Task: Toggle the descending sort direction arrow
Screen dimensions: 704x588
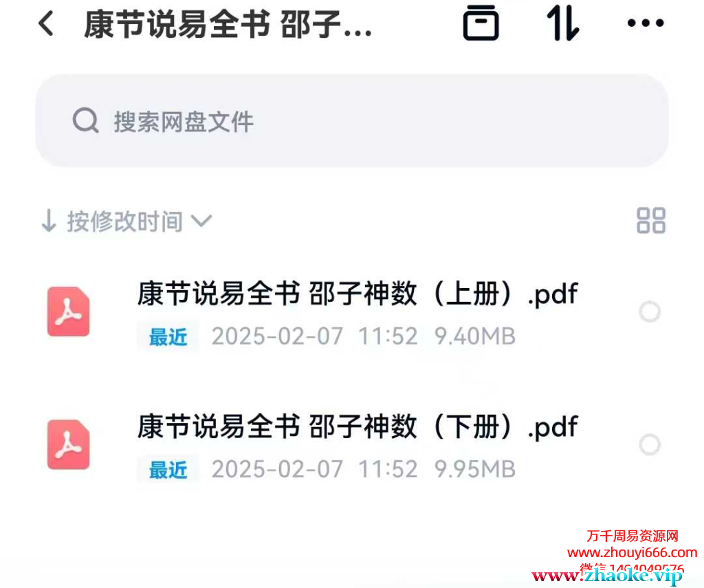Action: (x=49, y=221)
